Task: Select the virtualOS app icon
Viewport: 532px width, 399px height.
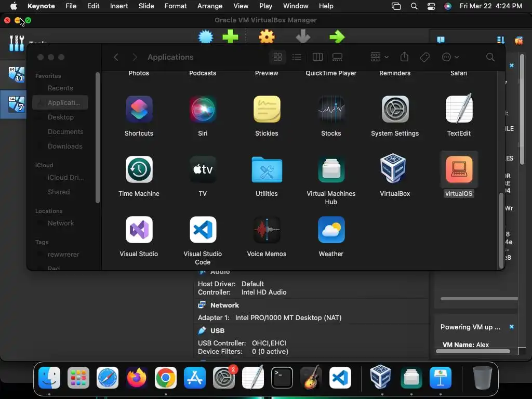Action: point(459,169)
